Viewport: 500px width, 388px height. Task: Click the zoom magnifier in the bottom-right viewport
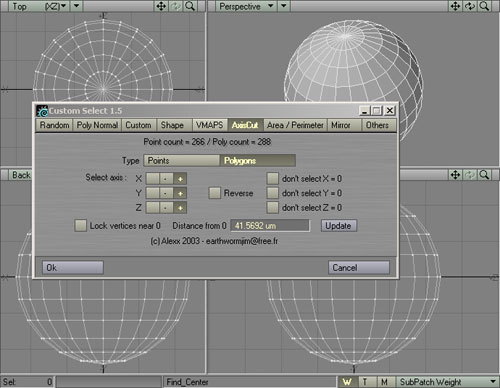[x=484, y=175]
